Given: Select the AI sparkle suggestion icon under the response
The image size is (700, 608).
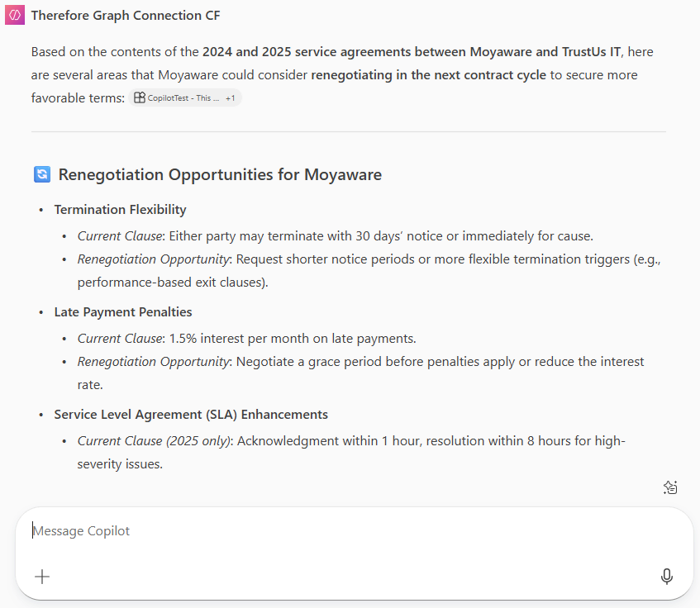Looking at the screenshot, I should [670, 487].
